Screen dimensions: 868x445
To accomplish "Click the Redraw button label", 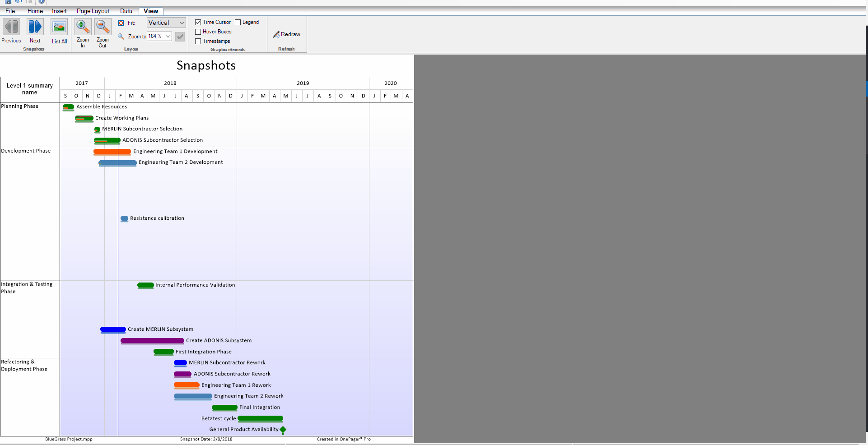I will point(290,34).
